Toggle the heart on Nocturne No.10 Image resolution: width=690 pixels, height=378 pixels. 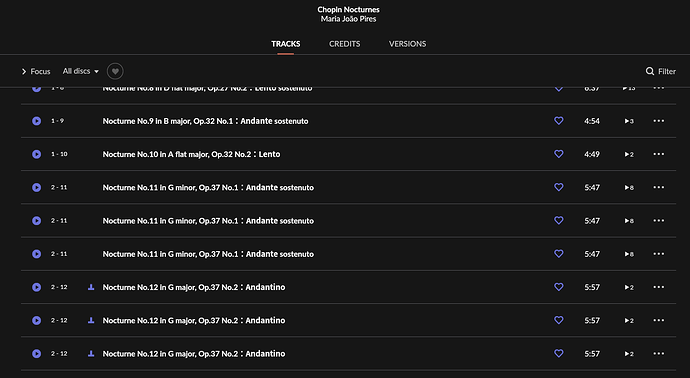pyautogui.click(x=558, y=154)
